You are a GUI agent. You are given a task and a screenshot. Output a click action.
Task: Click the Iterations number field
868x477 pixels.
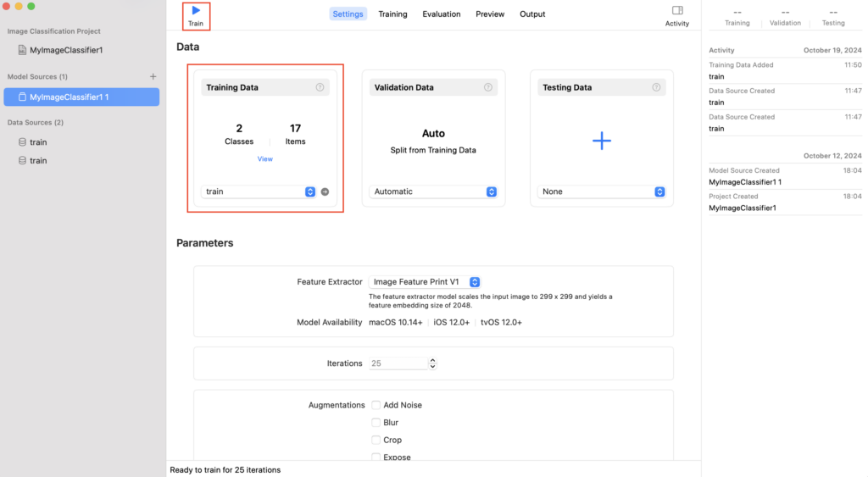398,363
